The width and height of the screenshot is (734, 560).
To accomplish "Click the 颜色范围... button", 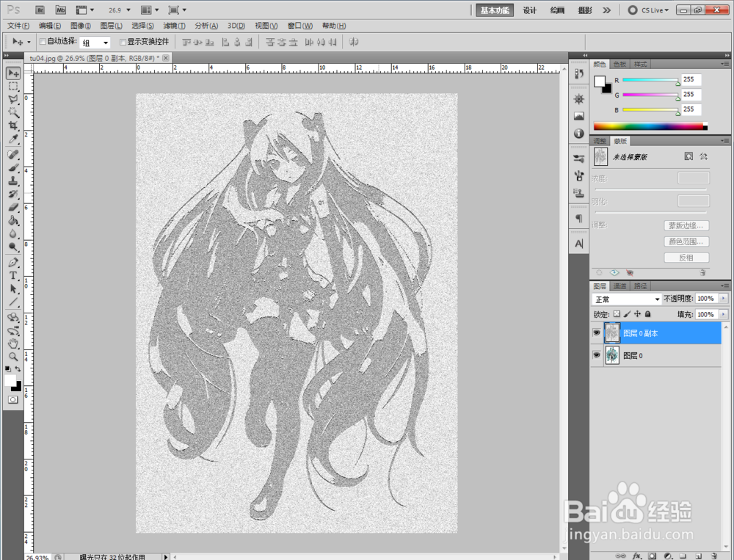I will [686, 241].
